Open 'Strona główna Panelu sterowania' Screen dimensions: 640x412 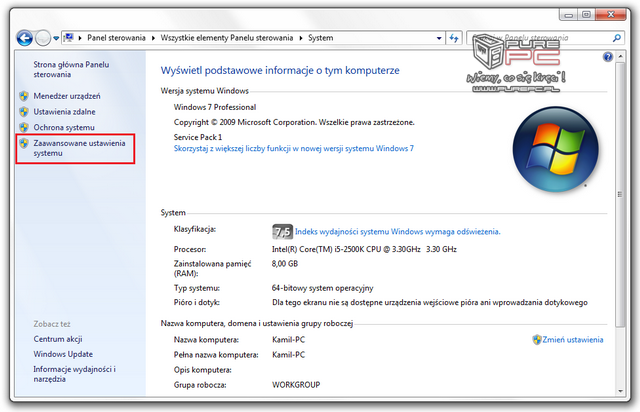[x=71, y=69]
